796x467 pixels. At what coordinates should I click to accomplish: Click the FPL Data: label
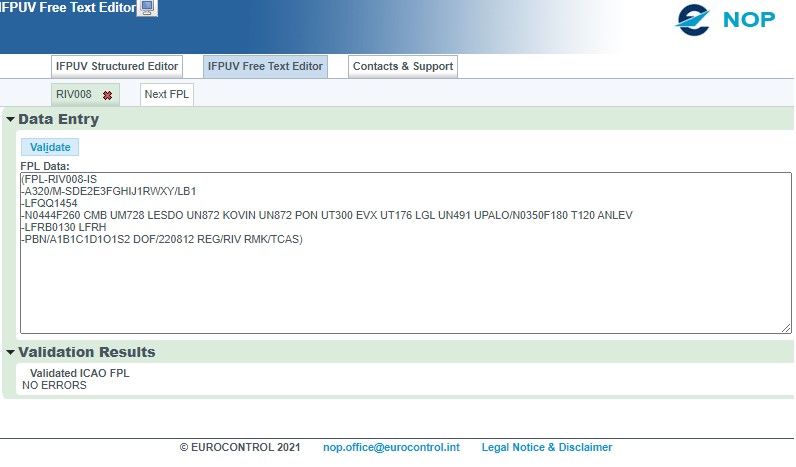click(45, 166)
